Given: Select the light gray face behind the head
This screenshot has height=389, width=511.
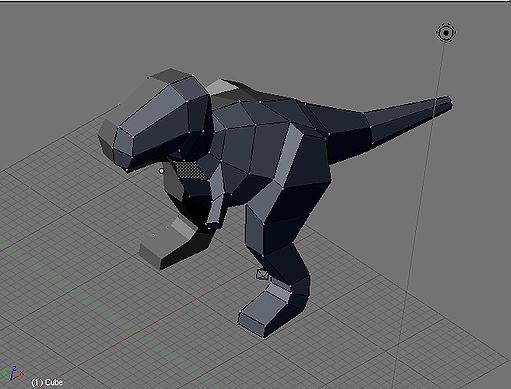Looking at the screenshot, I should click(x=222, y=86).
